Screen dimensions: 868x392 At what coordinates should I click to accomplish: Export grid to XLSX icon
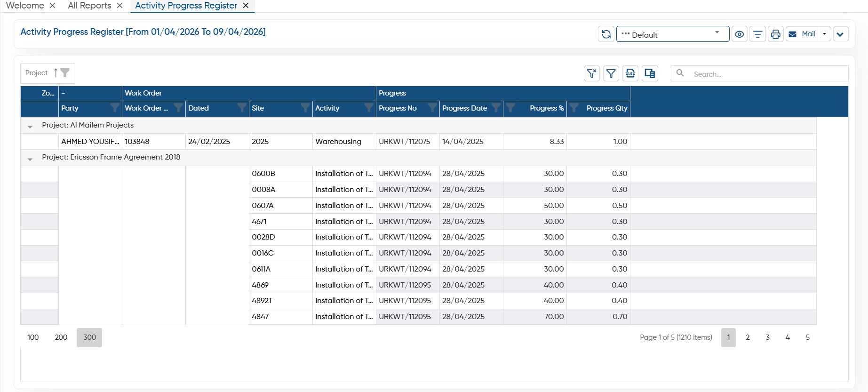coord(630,73)
